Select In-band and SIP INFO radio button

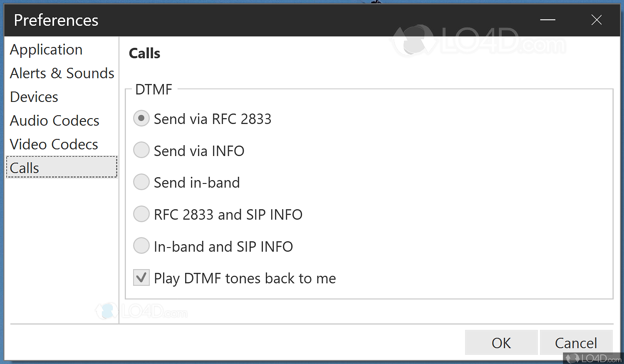(x=141, y=246)
